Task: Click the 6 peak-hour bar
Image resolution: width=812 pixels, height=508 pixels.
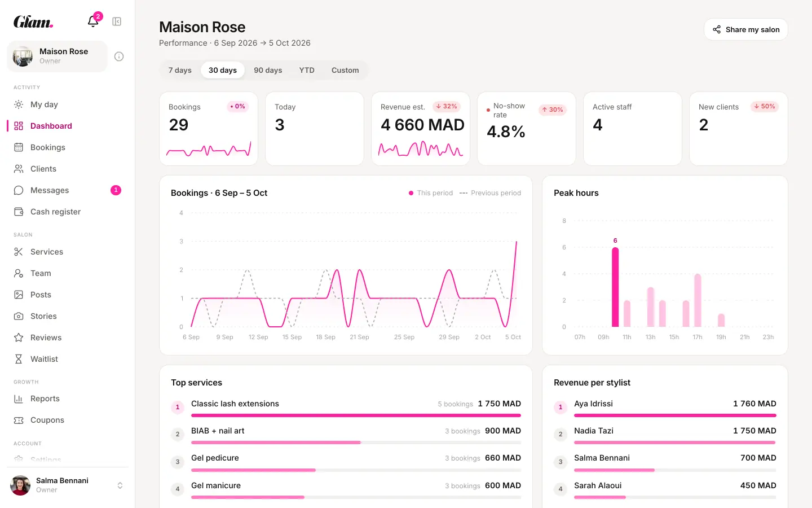Action: coord(615,287)
